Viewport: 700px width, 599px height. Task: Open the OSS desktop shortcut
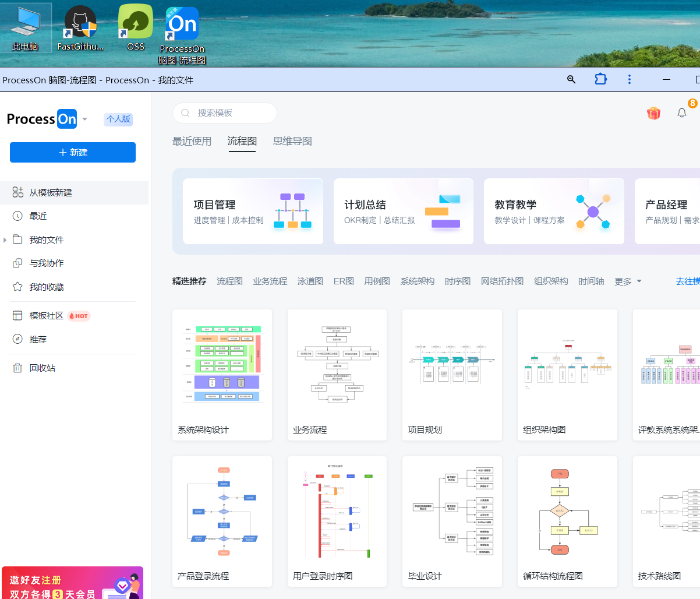[x=135, y=28]
